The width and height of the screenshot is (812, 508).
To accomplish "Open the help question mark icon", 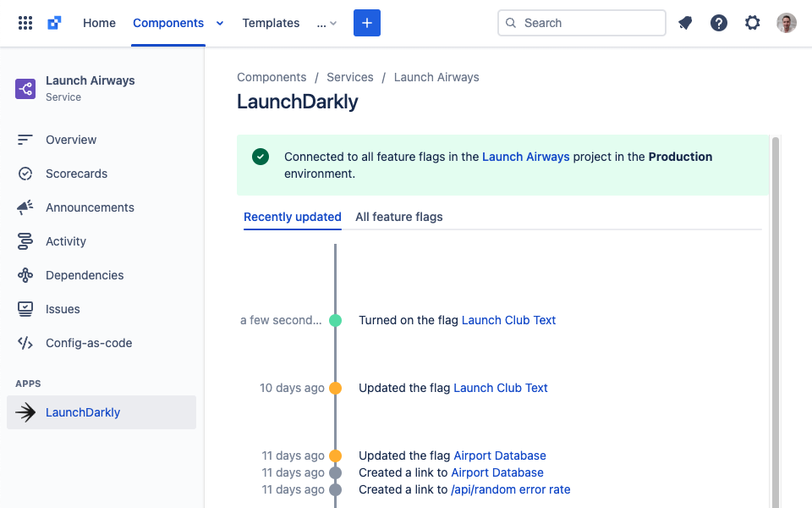I will (x=719, y=23).
